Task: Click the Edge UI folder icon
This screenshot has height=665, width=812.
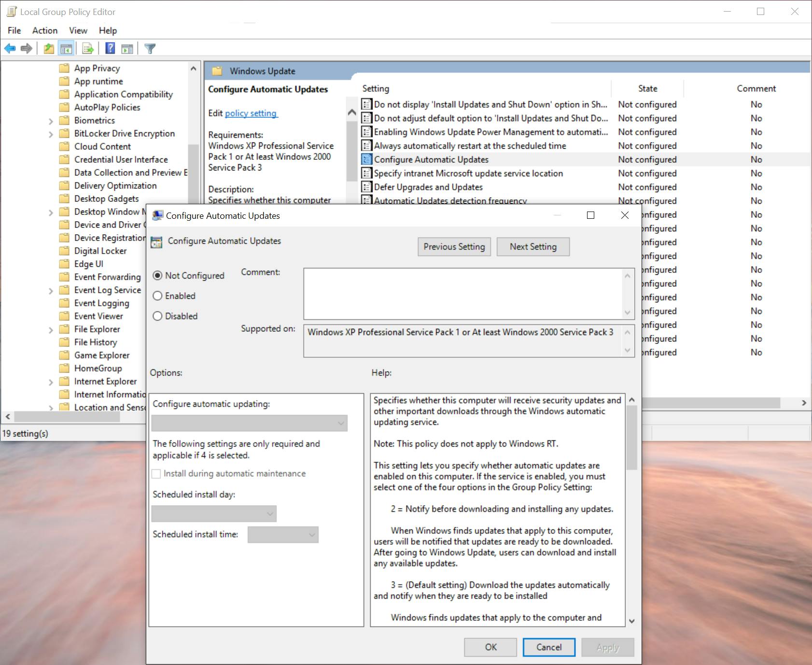Action: (x=64, y=264)
